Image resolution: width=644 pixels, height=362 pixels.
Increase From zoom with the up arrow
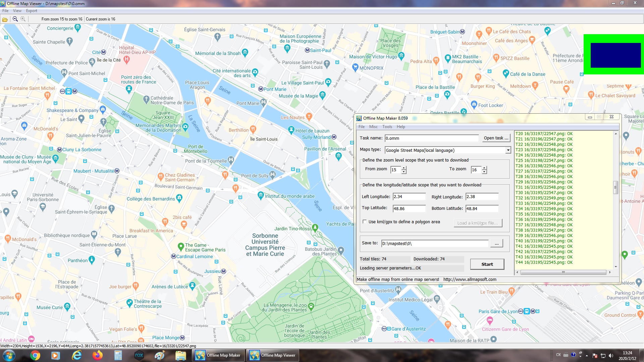[404, 168]
